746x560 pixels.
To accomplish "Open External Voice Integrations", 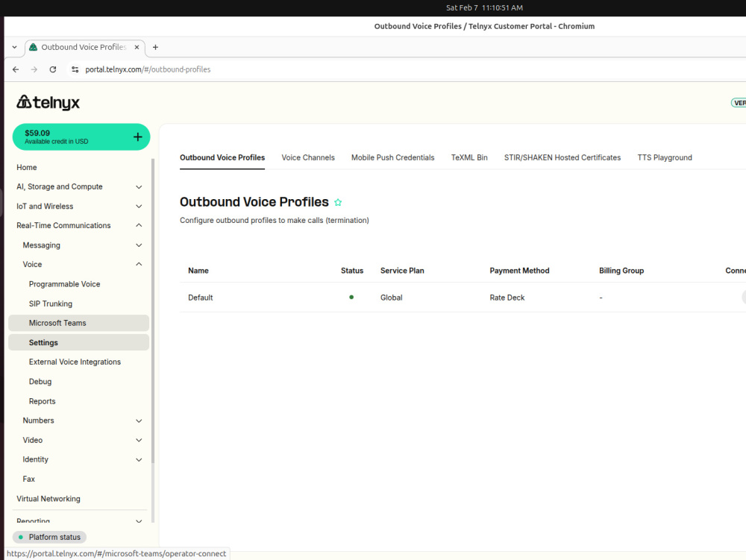I will [75, 362].
